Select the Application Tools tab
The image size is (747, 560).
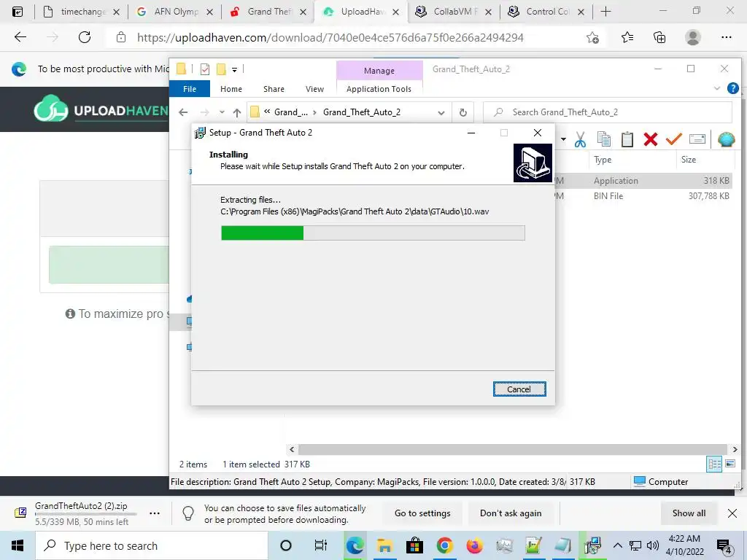(379, 89)
